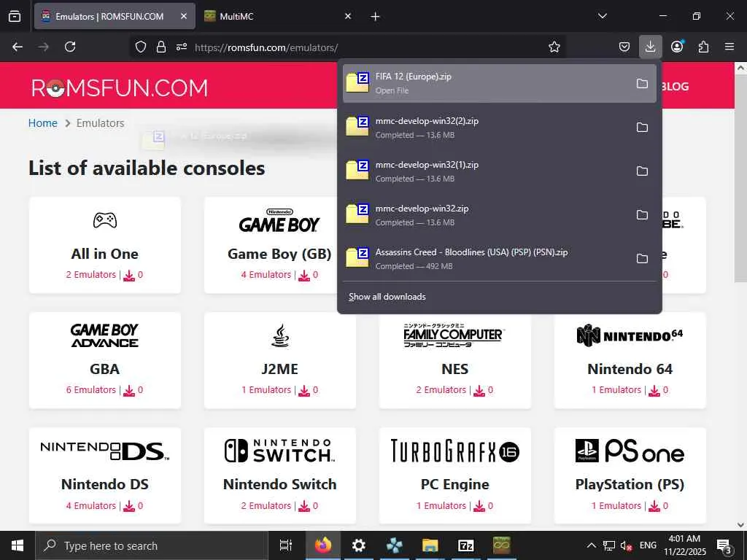Click the page vertical scrollbar

740,178
